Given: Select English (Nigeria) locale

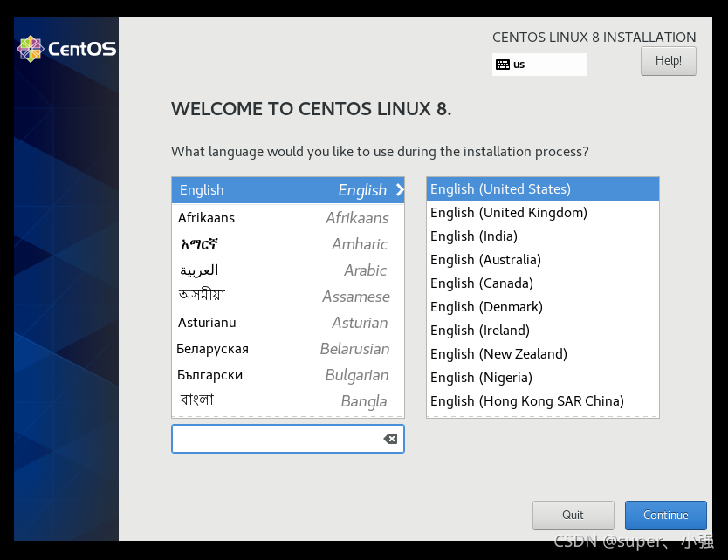Looking at the screenshot, I should (543, 377).
